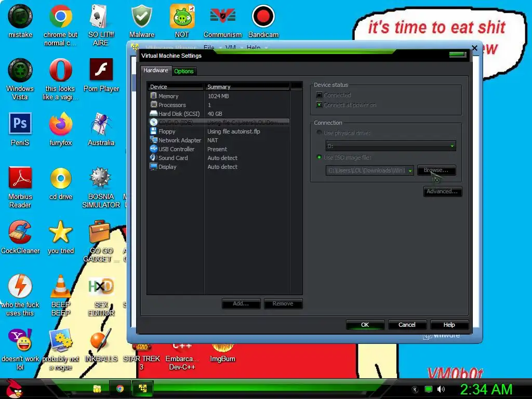
Task: Select the Sound Card row
Action: click(219, 158)
